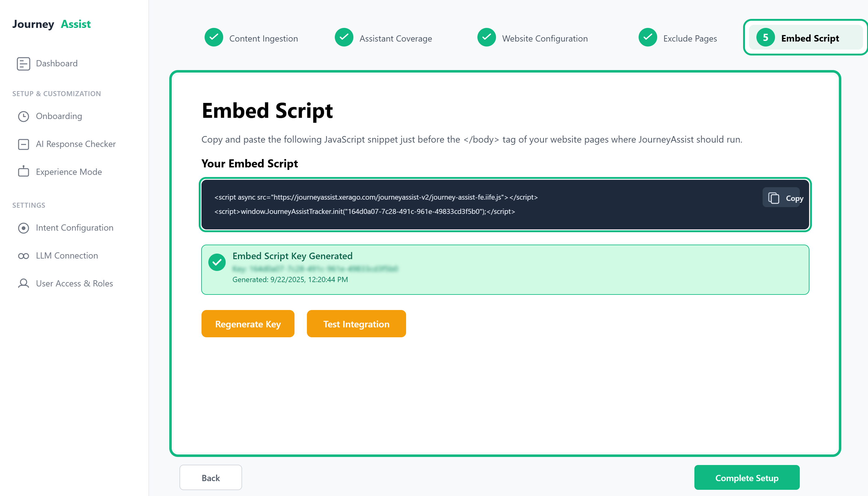Click Content Ingestion completed checkmark
Image resolution: width=868 pixels, height=496 pixels.
[214, 38]
